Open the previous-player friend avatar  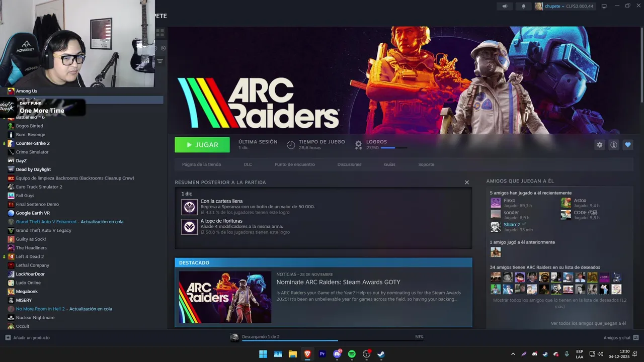[496, 252]
